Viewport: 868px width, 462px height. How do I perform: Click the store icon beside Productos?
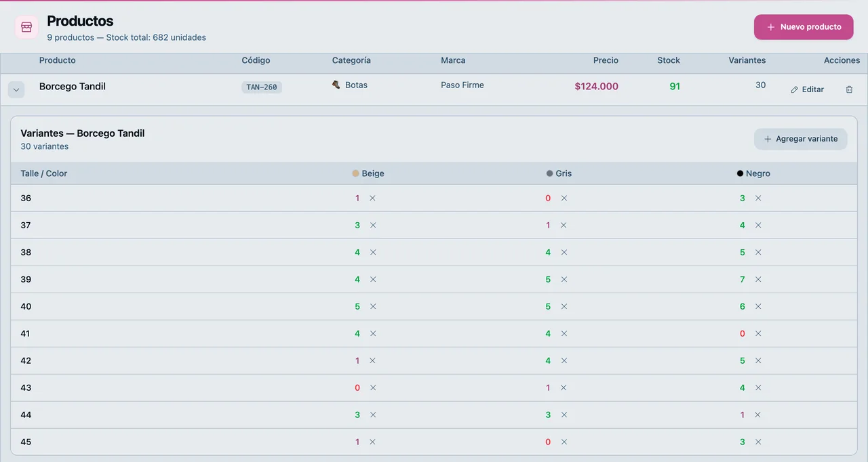click(26, 27)
